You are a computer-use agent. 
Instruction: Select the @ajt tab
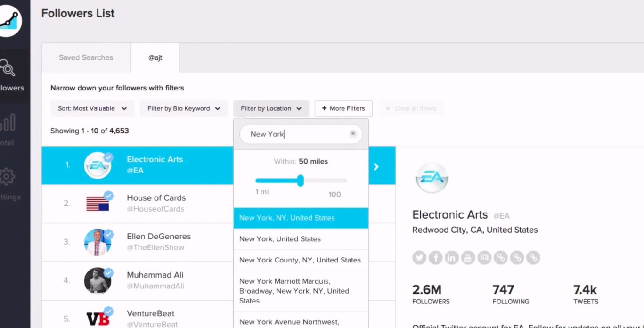point(155,57)
